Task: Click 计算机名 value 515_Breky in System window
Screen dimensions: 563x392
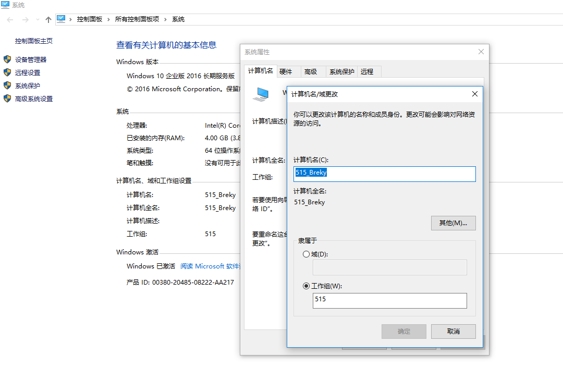Action: click(x=220, y=195)
